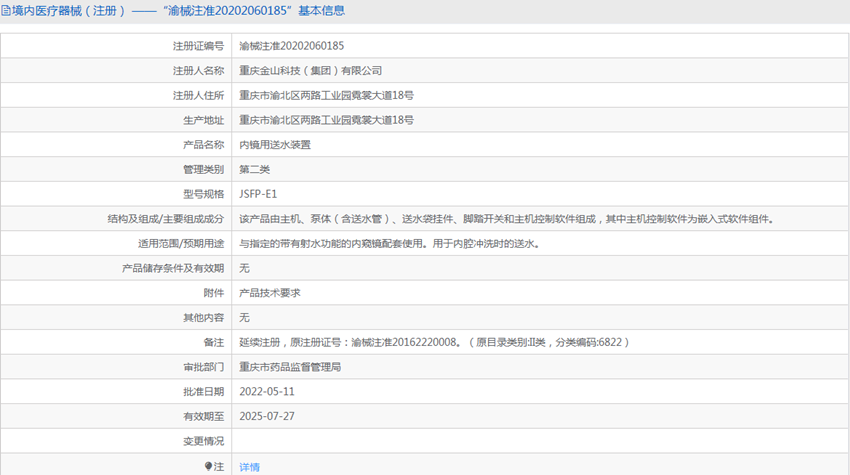
Task: Click the 审批部门 label
Action: (x=203, y=367)
